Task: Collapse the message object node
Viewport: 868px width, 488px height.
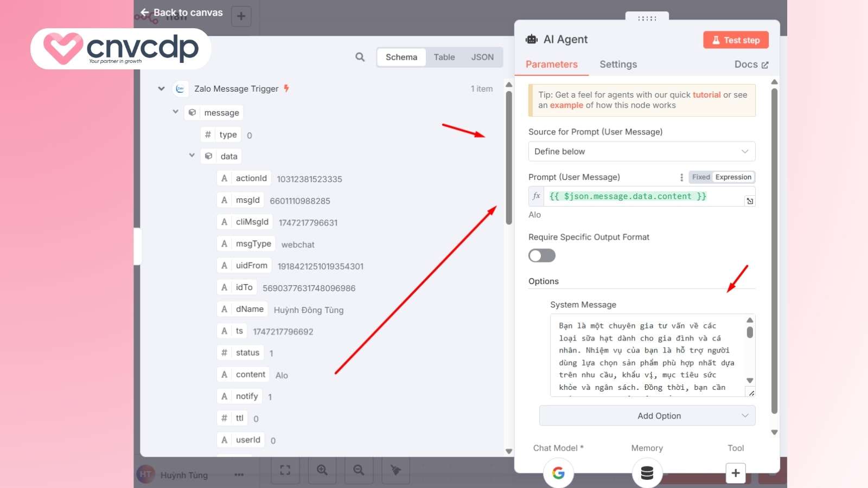Action: [175, 112]
